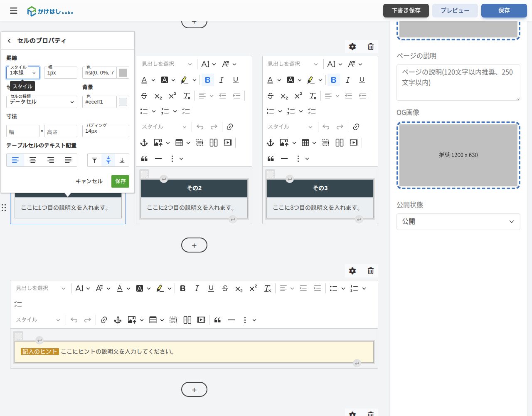This screenshot has width=532, height=416.
Task: Open the hamburger menu in header
Action: 14,11
